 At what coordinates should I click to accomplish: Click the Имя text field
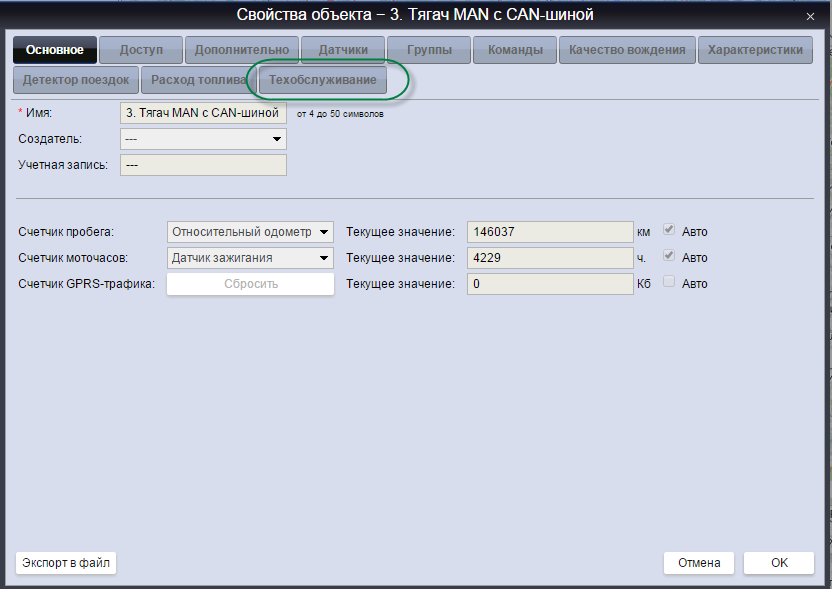(x=203, y=113)
